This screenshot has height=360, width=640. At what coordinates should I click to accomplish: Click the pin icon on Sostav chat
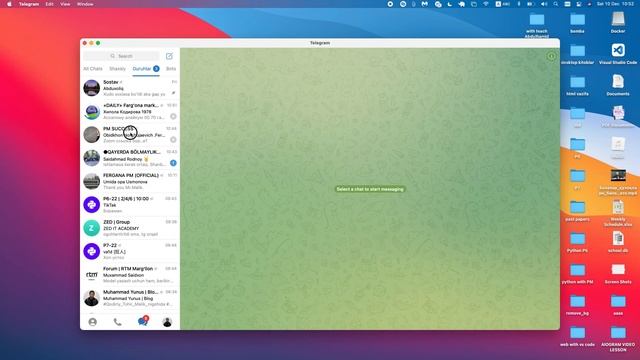(173, 93)
